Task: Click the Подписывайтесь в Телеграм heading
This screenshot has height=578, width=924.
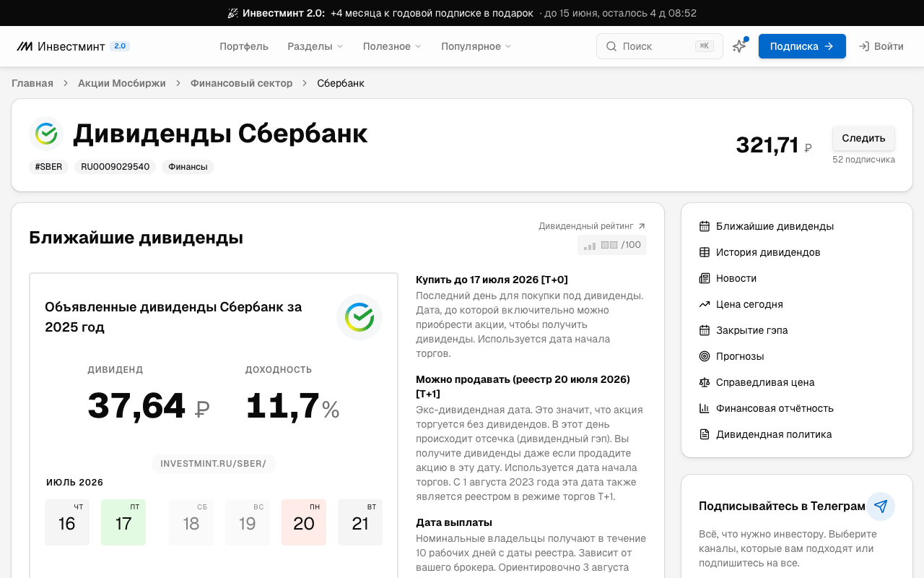Action: 782,506
